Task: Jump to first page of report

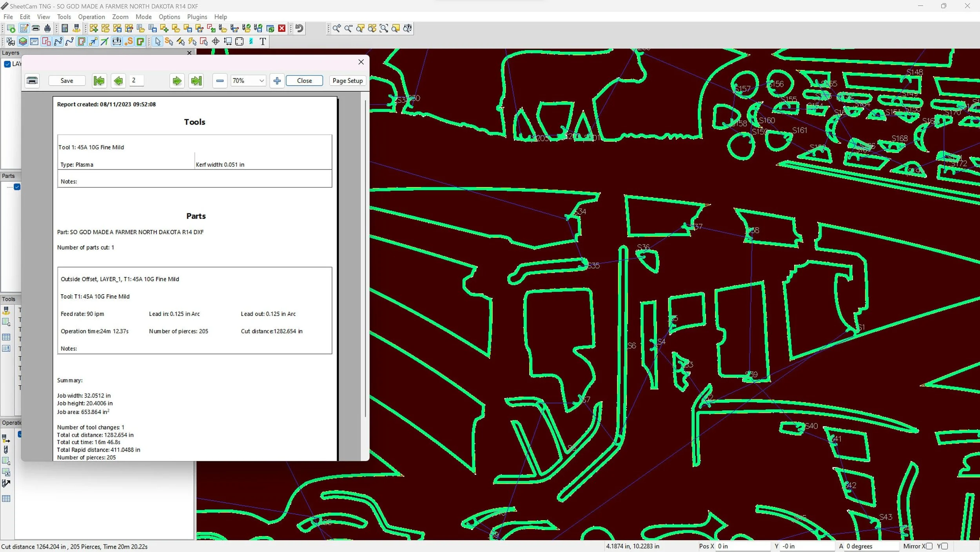Action: (99, 80)
